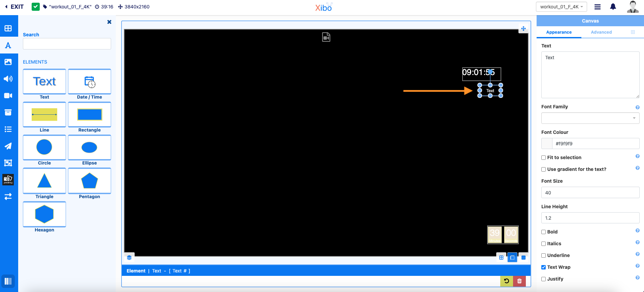644x292 pixels.
Task: Select the Appearance tab
Action: coord(559,32)
